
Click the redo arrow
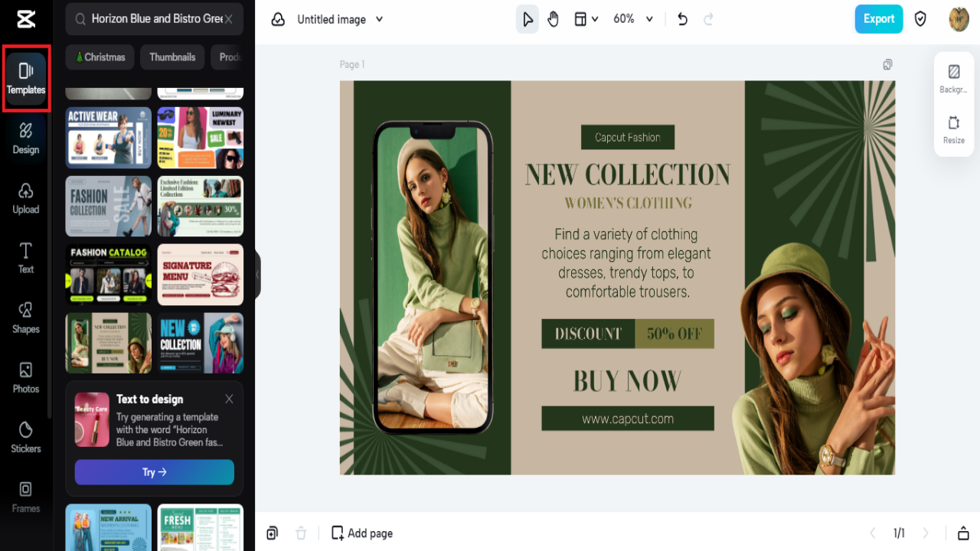[x=708, y=19]
